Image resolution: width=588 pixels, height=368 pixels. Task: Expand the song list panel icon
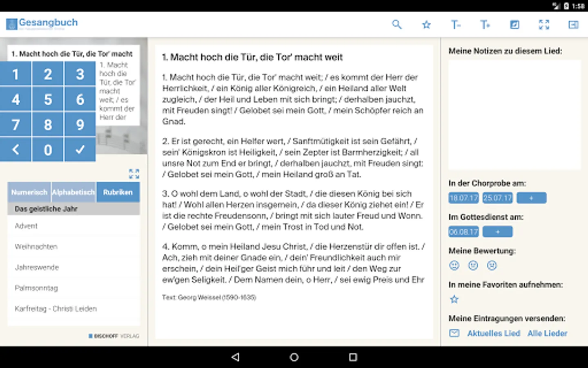[x=134, y=174]
